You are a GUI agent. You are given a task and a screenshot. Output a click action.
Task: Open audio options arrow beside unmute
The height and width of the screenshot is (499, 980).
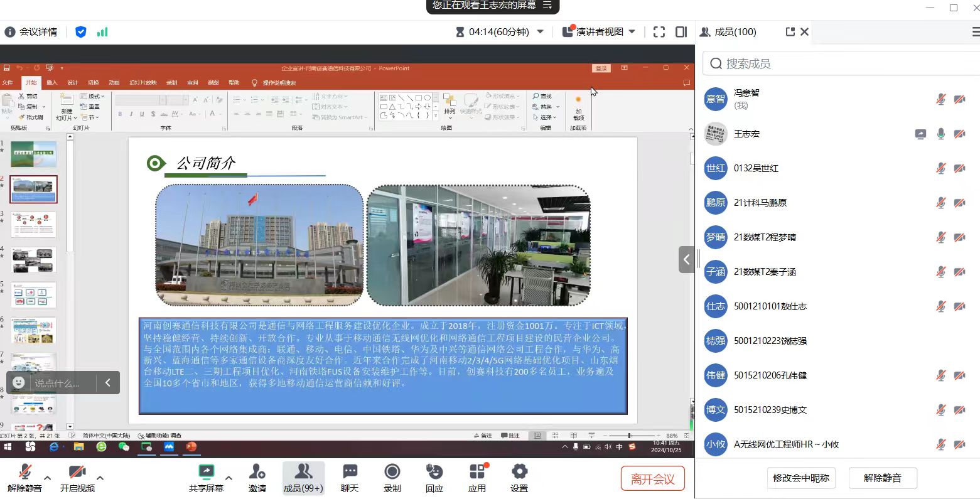tap(48, 478)
